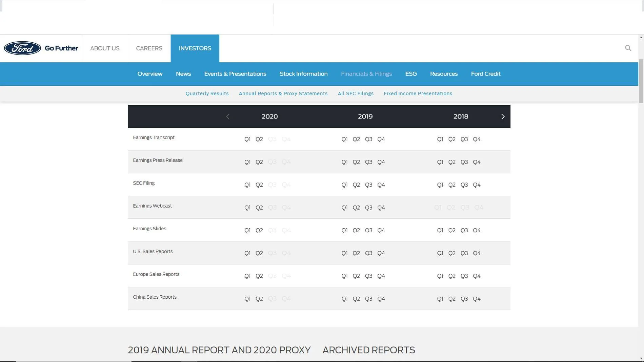Open the About Us tab
Viewport: 644px width, 362px height.
(x=105, y=48)
